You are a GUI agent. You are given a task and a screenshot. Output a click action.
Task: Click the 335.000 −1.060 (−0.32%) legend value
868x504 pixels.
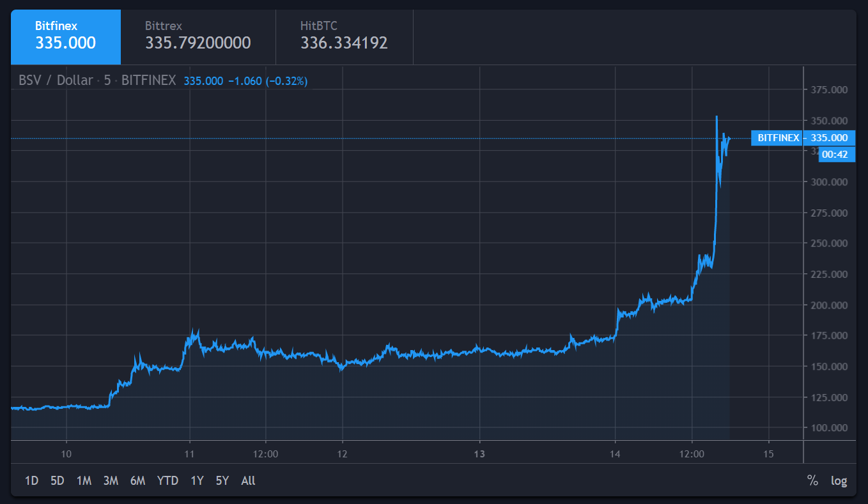(246, 81)
